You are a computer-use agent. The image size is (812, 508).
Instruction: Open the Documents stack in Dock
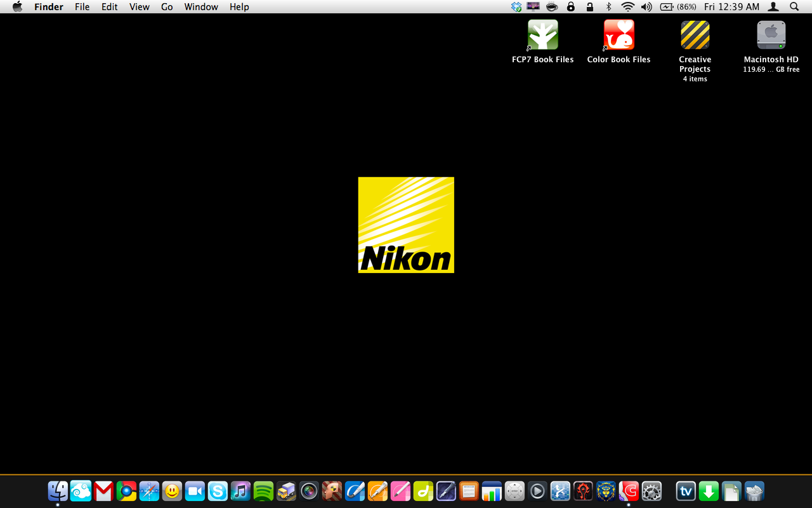pyautogui.click(x=731, y=491)
